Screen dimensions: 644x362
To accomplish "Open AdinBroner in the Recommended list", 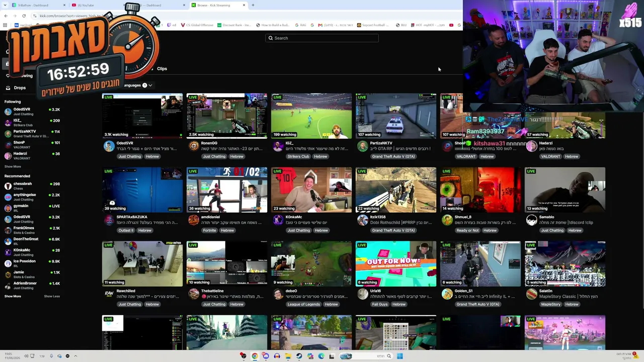I will [x=32, y=286].
